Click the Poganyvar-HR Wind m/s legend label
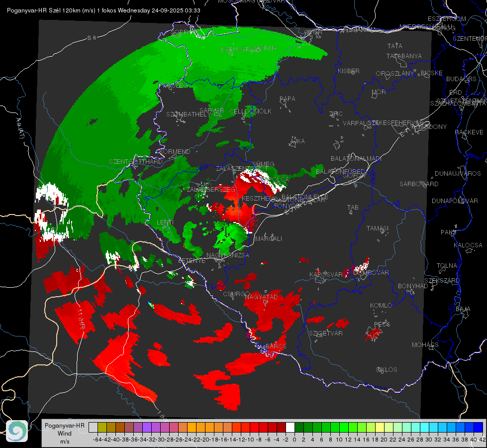 click(65, 433)
